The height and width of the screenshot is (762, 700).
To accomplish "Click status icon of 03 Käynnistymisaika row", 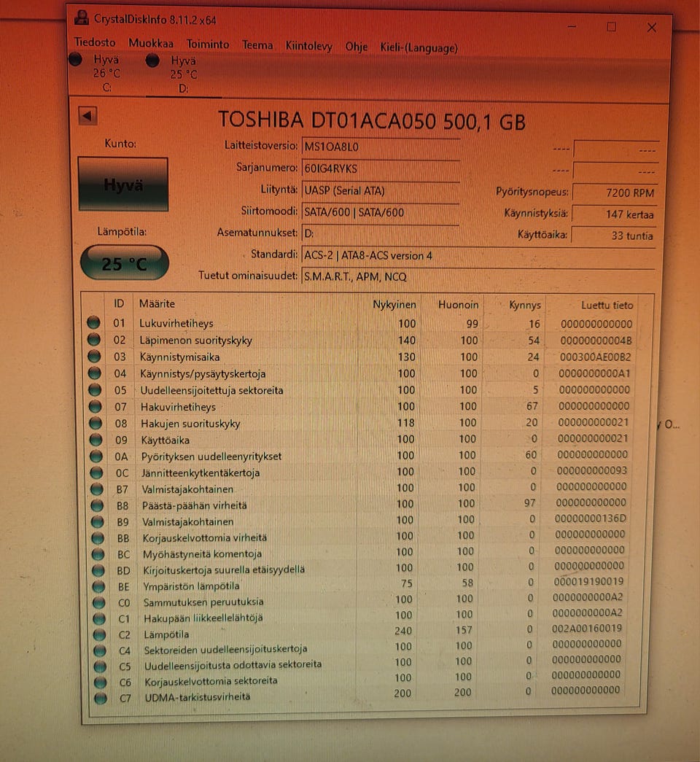I will [x=94, y=357].
